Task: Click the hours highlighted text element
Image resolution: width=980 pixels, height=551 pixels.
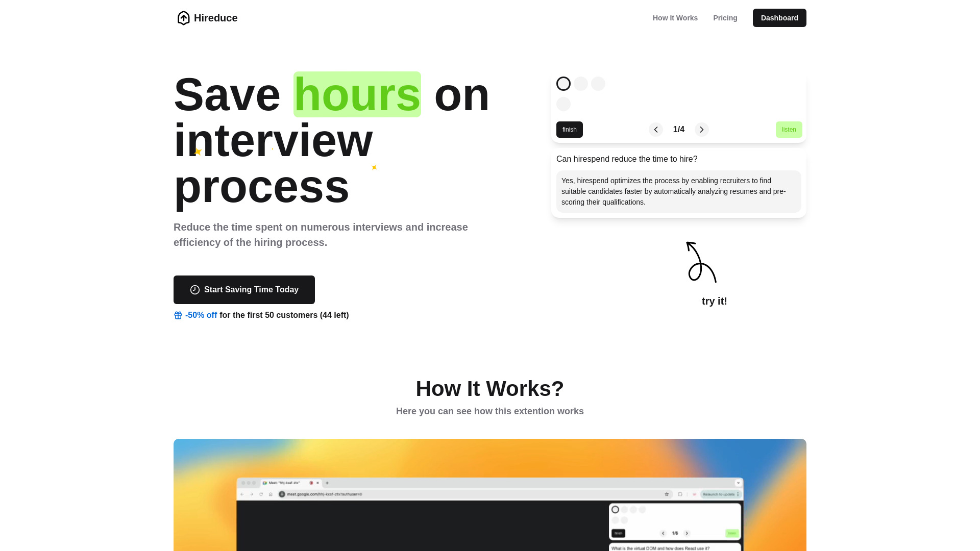Action: click(357, 94)
